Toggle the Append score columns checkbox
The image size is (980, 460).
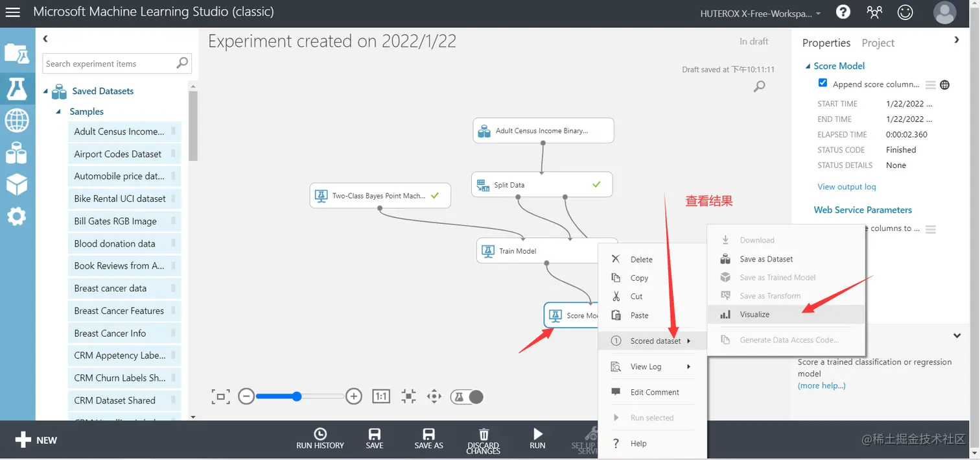click(822, 83)
